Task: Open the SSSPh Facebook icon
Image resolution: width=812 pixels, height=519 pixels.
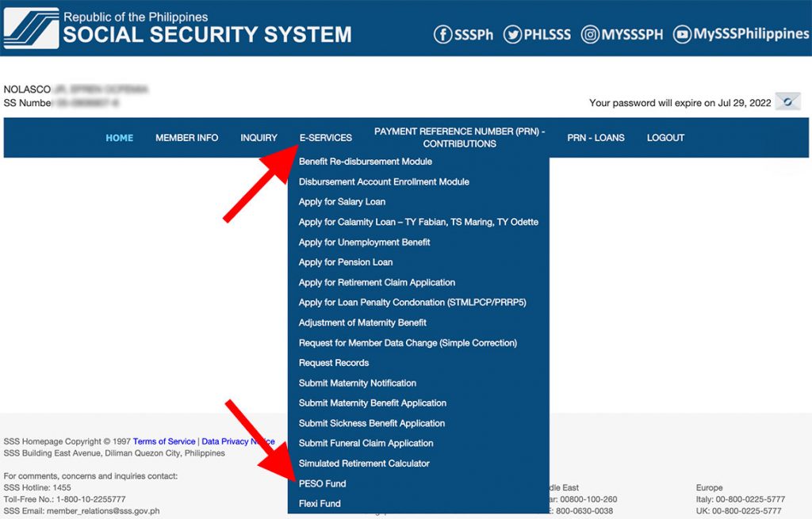Action: tap(442, 35)
